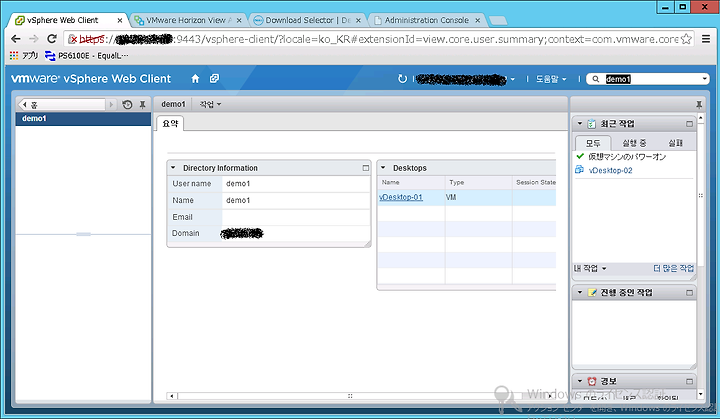720x419 pixels.
Task: Sort Desktops by Type column
Action: 478,182
